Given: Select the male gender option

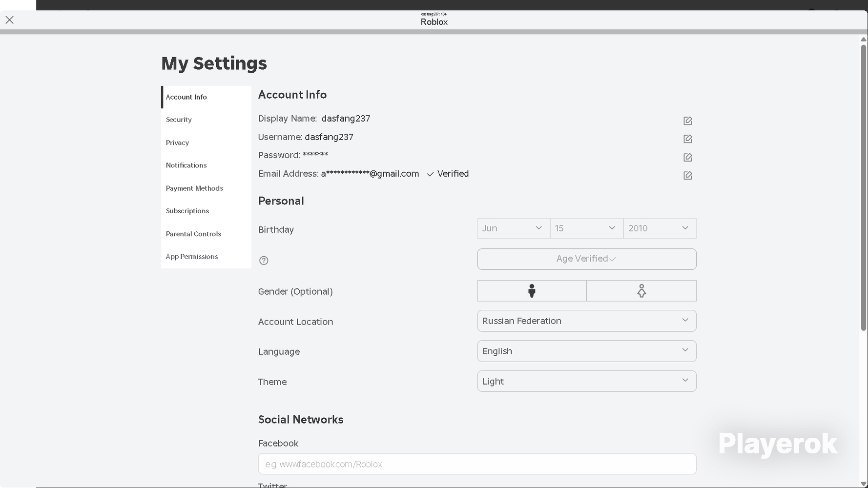Looking at the screenshot, I should 532,291.
